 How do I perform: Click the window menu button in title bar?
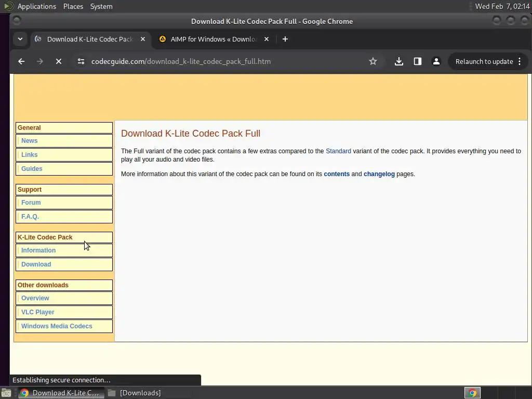coord(16,21)
